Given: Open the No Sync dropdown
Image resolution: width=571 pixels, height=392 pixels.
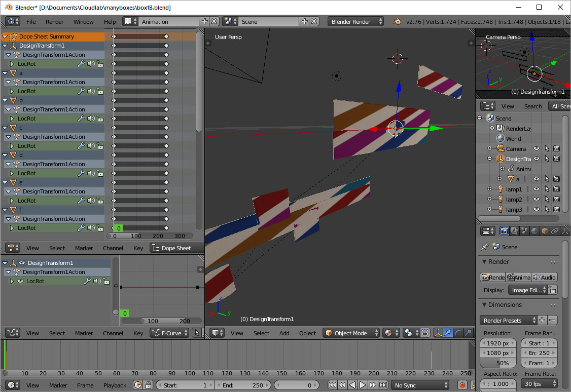Looking at the screenshot, I should pos(420,385).
